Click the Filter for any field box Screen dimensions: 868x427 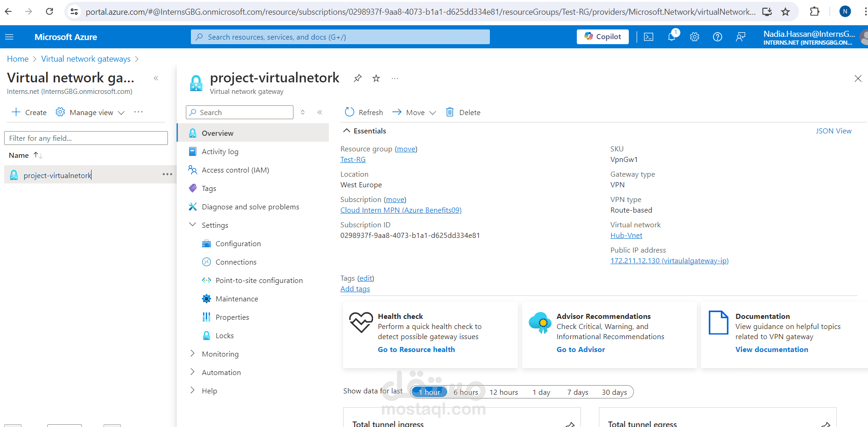(86, 138)
